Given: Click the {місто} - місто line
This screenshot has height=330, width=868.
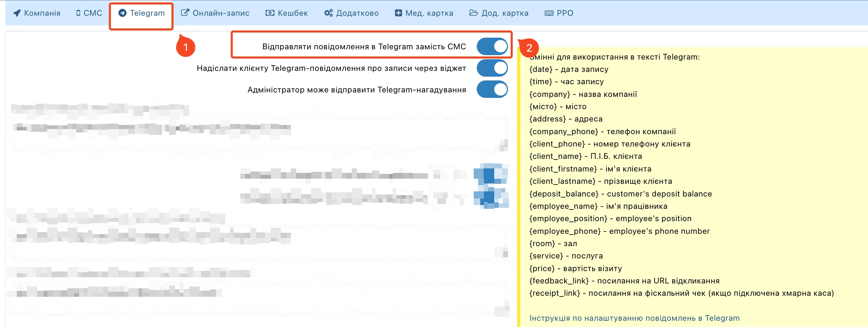Looking at the screenshot, I should click(x=558, y=106).
